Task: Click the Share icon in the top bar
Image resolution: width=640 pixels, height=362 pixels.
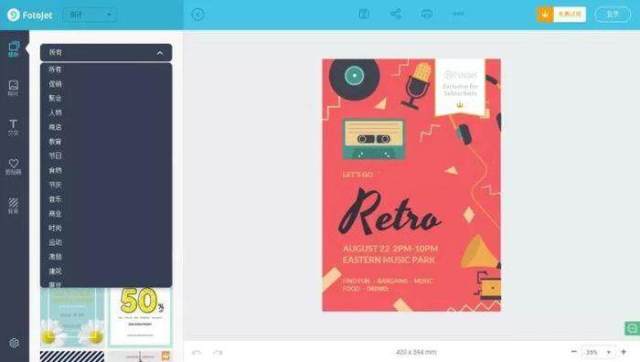Action: point(396,14)
